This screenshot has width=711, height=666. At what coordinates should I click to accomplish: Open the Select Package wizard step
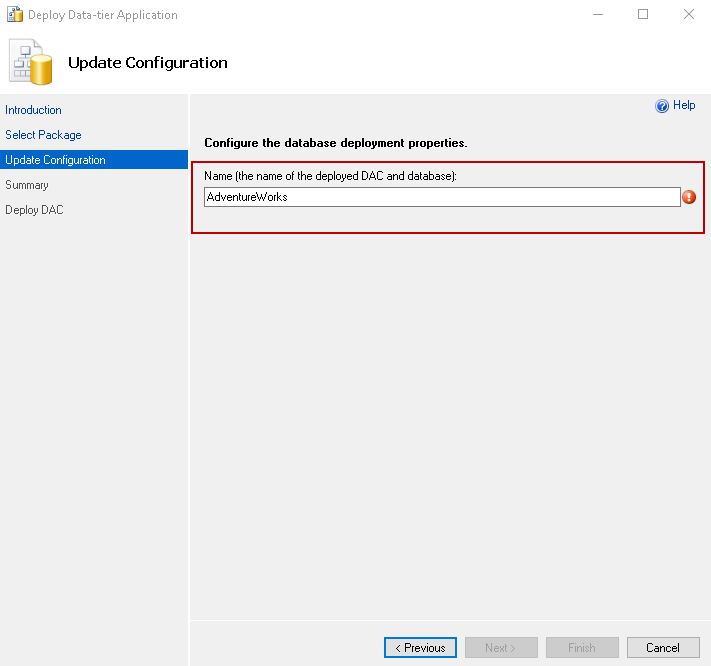click(x=43, y=135)
